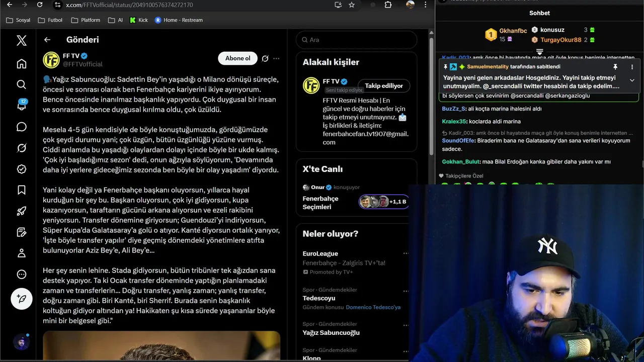
Task: Open the post image thumbnail
Action: 162,346
